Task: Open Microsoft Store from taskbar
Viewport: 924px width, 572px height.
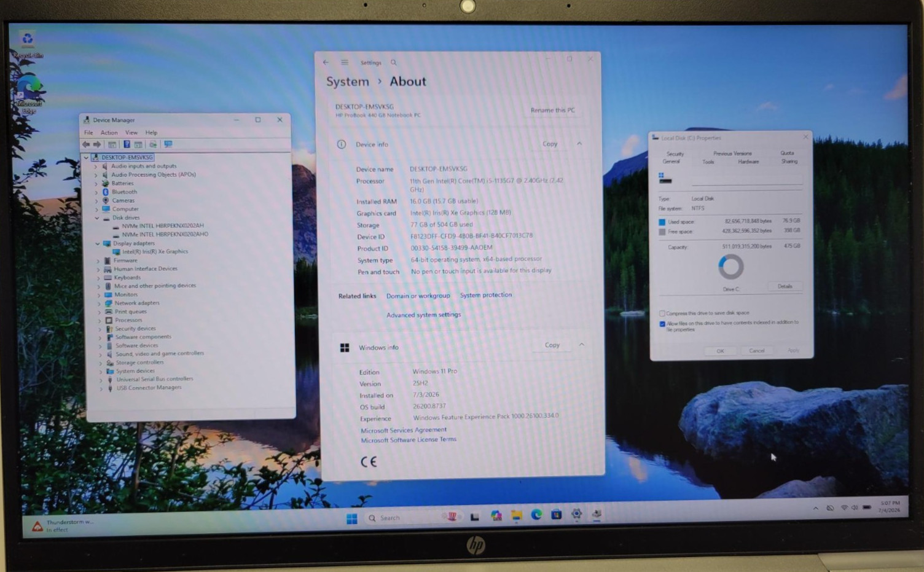Action: [557, 515]
